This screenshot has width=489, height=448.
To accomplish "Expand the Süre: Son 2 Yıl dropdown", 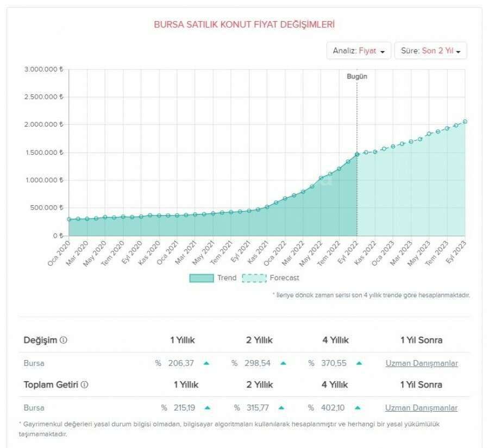I will (x=430, y=51).
